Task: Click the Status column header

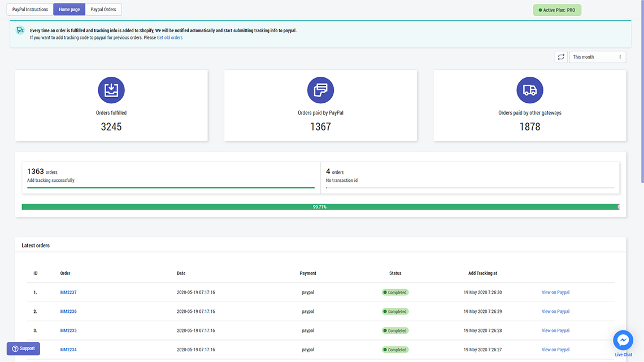Action: coord(395,273)
